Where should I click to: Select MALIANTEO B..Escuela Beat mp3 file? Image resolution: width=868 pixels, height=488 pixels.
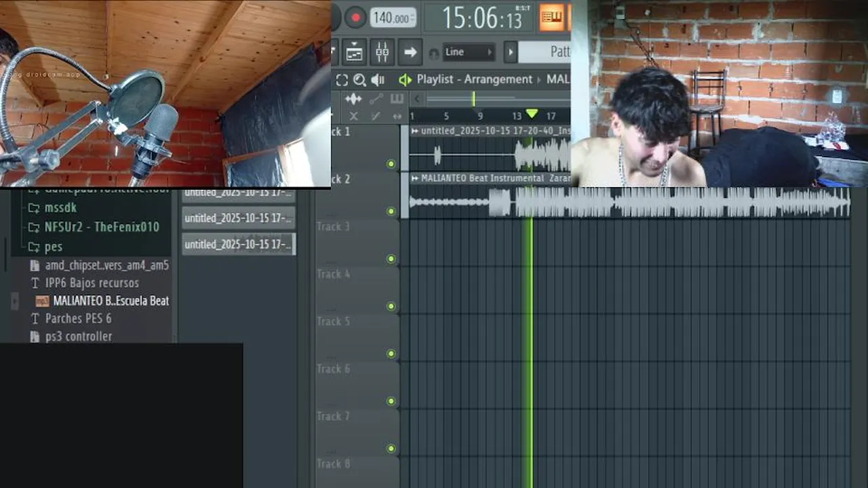coord(102,301)
